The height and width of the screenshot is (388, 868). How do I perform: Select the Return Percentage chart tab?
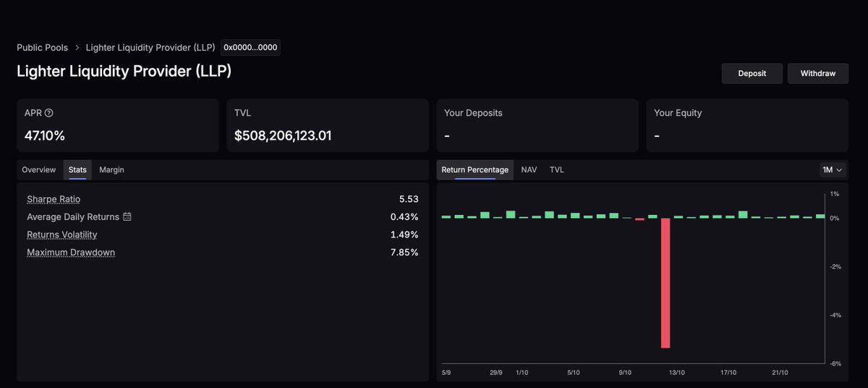click(475, 170)
